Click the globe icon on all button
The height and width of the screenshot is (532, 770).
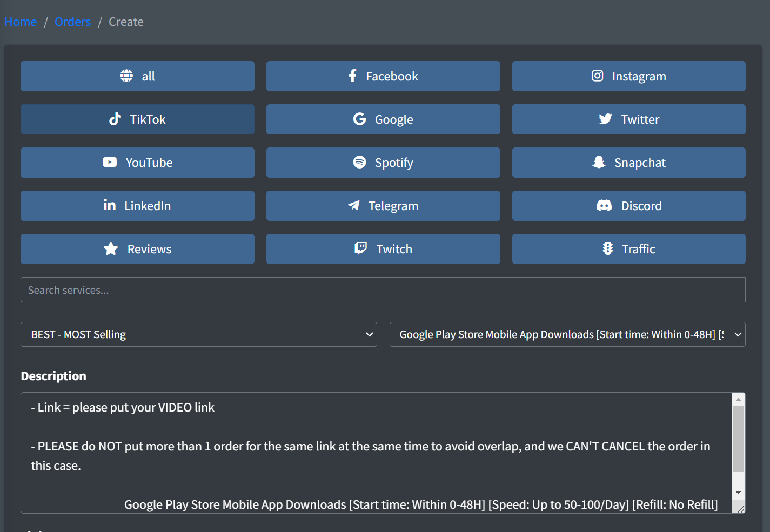point(126,76)
